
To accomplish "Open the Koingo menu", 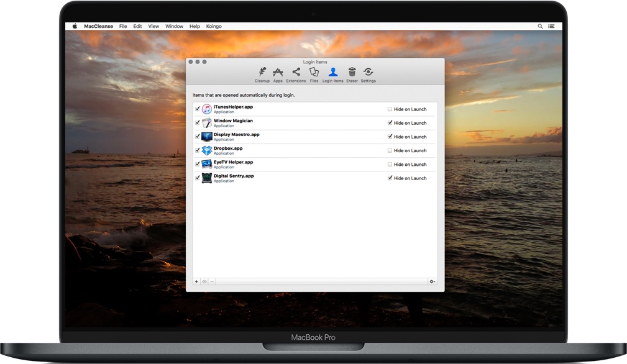I will point(214,27).
